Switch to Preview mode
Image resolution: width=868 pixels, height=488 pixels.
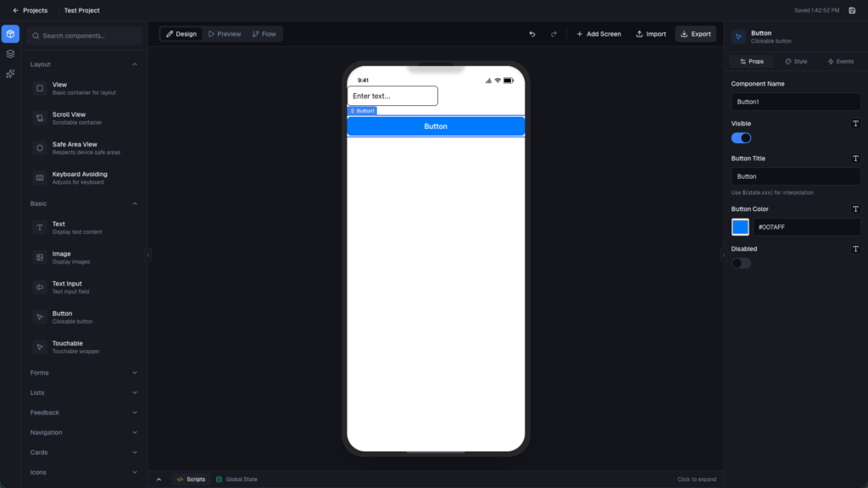click(224, 34)
